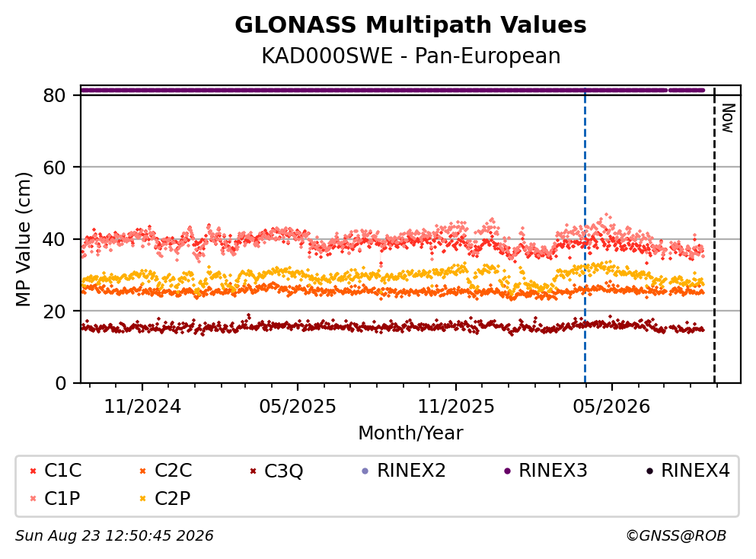Select the RINEX3 legend label
756x559 pixels.
pos(553,471)
